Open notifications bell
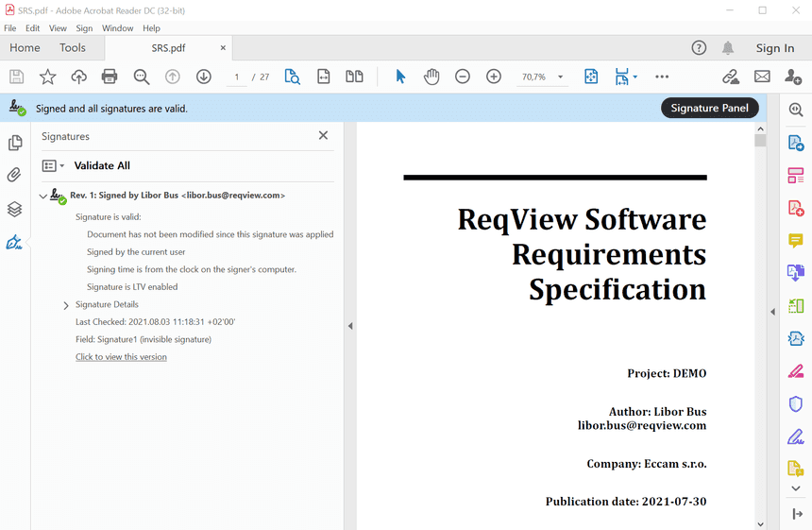This screenshot has height=530, width=812. pos(728,47)
